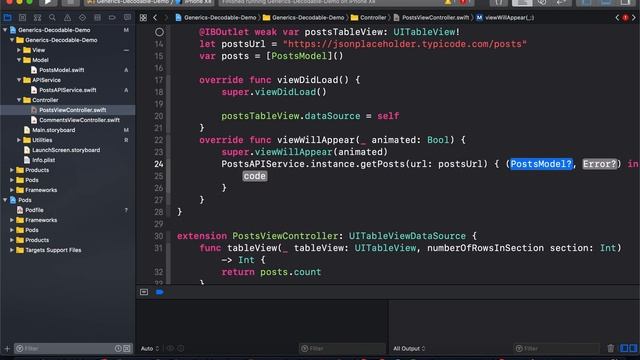This screenshot has height=360, width=640.
Task: Click Controller folder in jump bar
Action: [x=369, y=18]
